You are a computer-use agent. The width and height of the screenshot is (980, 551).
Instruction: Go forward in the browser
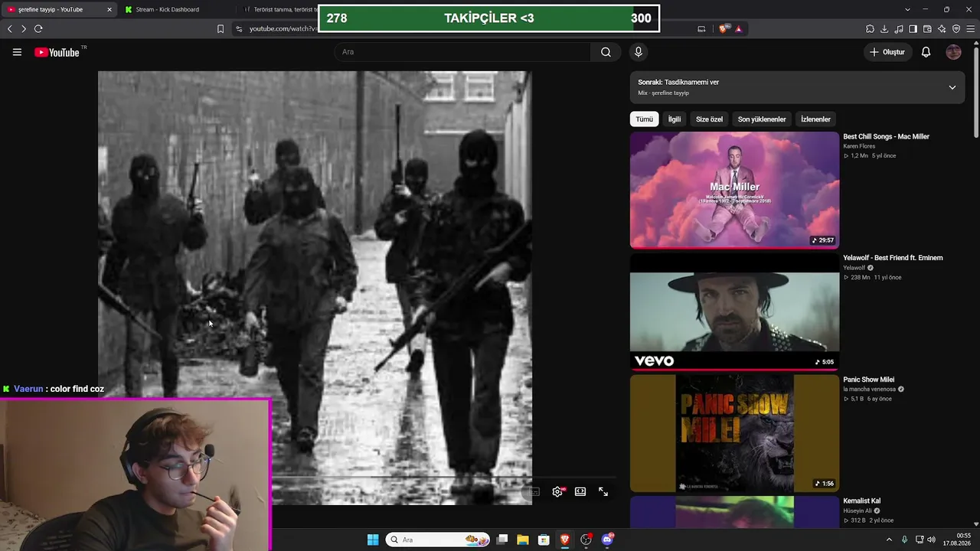24,29
